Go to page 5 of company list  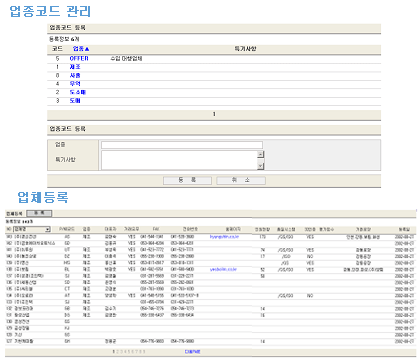pyautogui.click(x=129, y=352)
